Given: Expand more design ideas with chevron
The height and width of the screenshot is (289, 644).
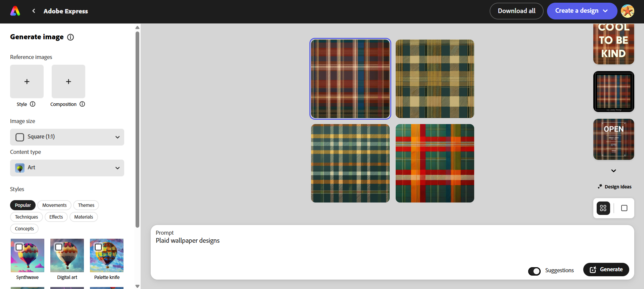Looking at the screenshot, I should click(x=613, y=171).
